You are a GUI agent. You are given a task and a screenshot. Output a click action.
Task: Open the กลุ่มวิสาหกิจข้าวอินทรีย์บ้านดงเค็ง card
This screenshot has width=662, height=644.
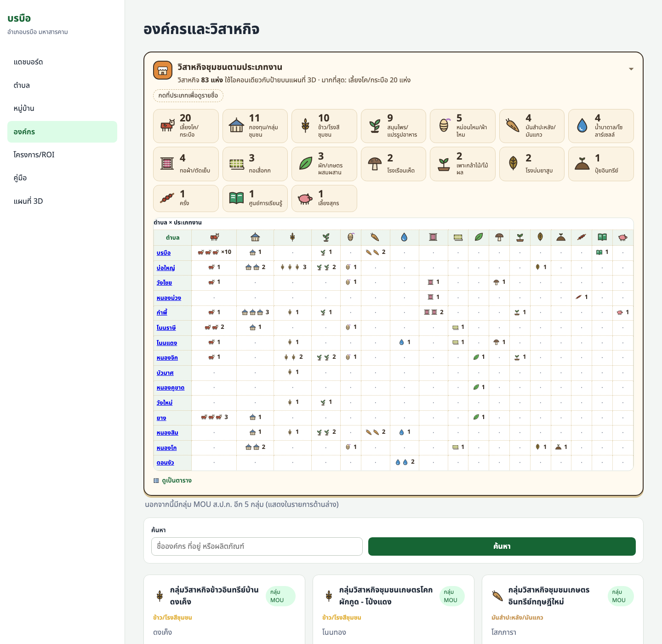pyautogui.click(x=224, y=609)
